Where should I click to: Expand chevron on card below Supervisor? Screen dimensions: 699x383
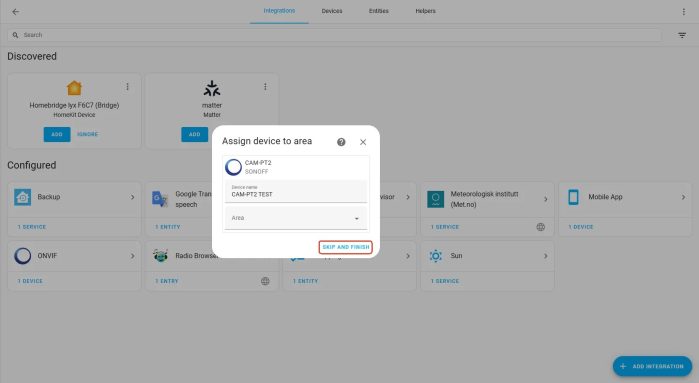click(408, 256)
